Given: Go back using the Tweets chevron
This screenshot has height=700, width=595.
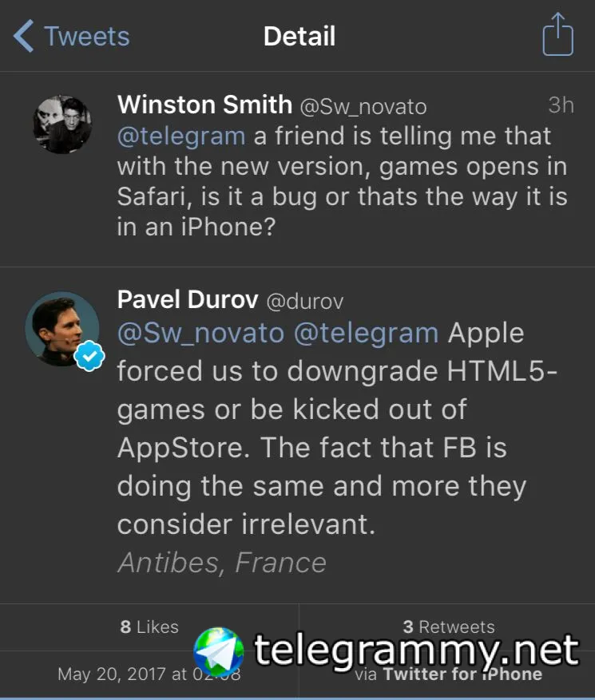Looking at the screenshot, I should coord(24,37).
